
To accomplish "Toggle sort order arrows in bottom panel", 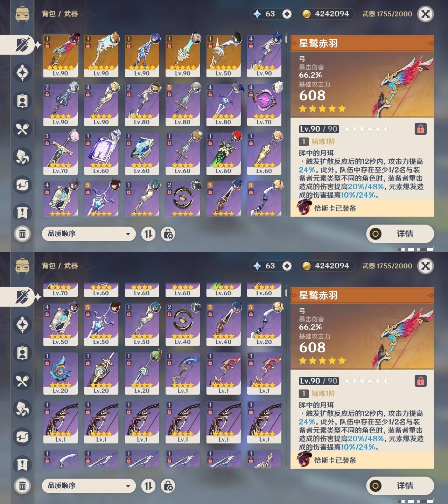I will (x=148, y=486).
